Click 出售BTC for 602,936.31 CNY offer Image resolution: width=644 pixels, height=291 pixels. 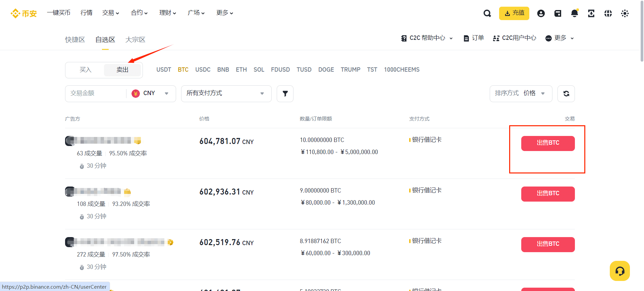548,194
